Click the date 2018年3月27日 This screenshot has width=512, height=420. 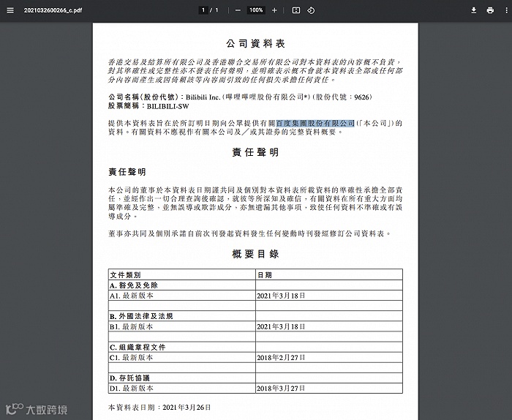click(281, 389)
